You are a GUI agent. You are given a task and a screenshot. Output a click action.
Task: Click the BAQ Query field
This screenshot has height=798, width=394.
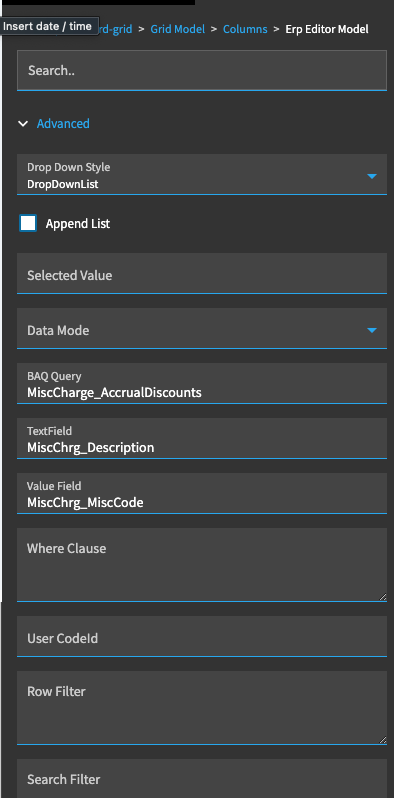(202, 383)
